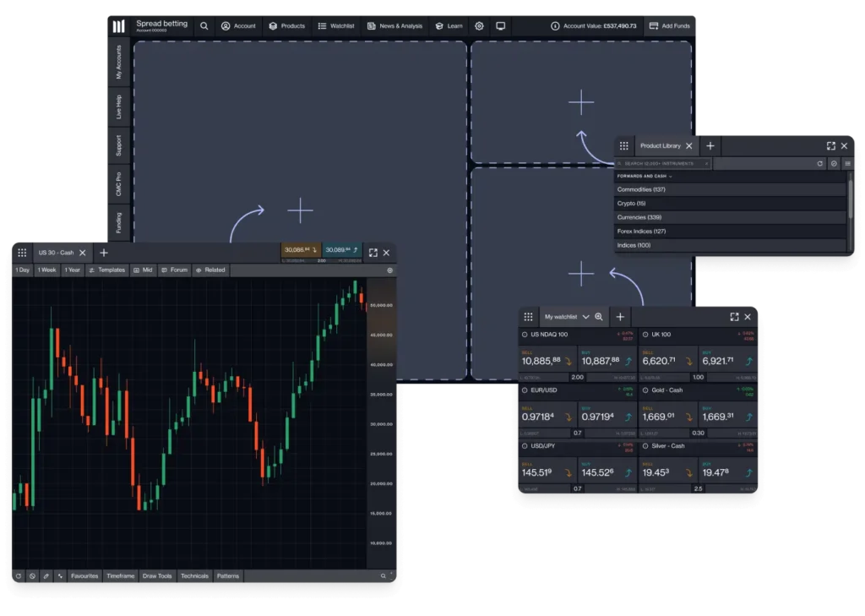Open the Draw Tools menu
This screenshot has height=616, width=865.
(x=157, y=575)
